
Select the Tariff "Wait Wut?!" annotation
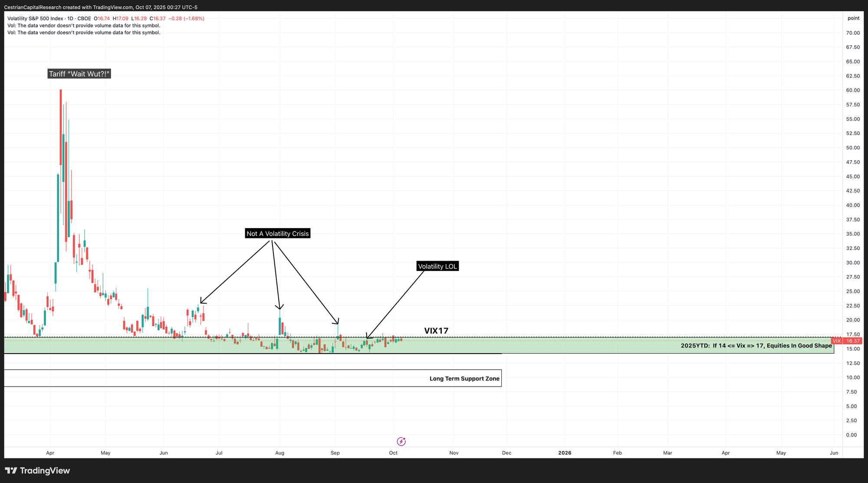click(79, 74)
